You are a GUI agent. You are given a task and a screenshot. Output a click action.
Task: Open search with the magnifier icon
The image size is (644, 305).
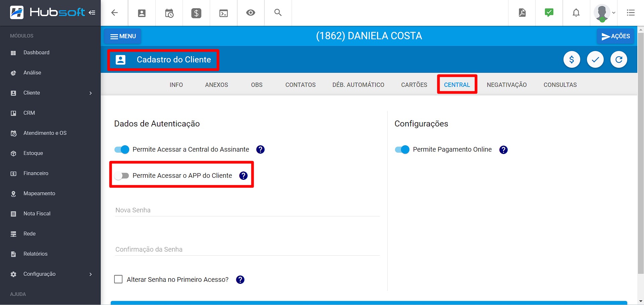[278, 13]
